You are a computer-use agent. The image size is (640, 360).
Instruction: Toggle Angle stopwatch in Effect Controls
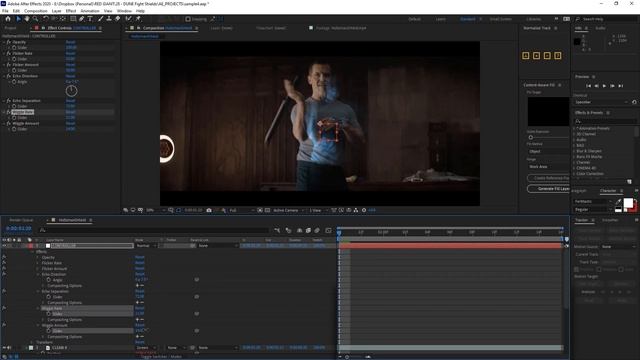tap(14, 82)
